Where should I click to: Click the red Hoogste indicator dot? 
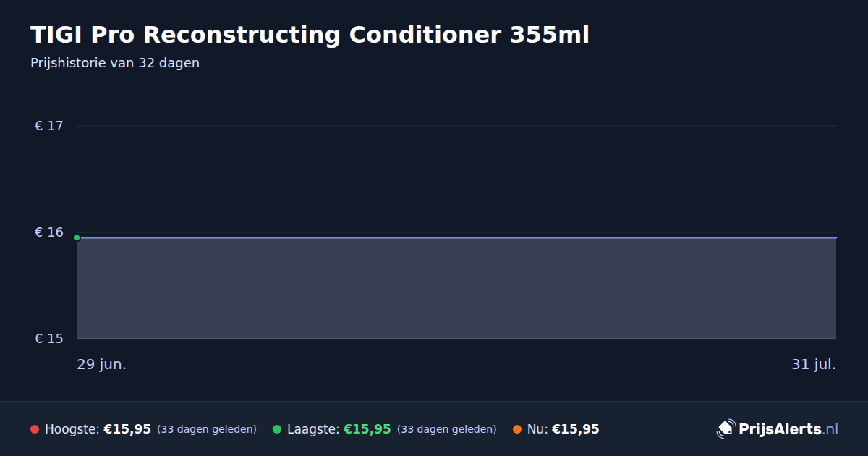[35, 429]
